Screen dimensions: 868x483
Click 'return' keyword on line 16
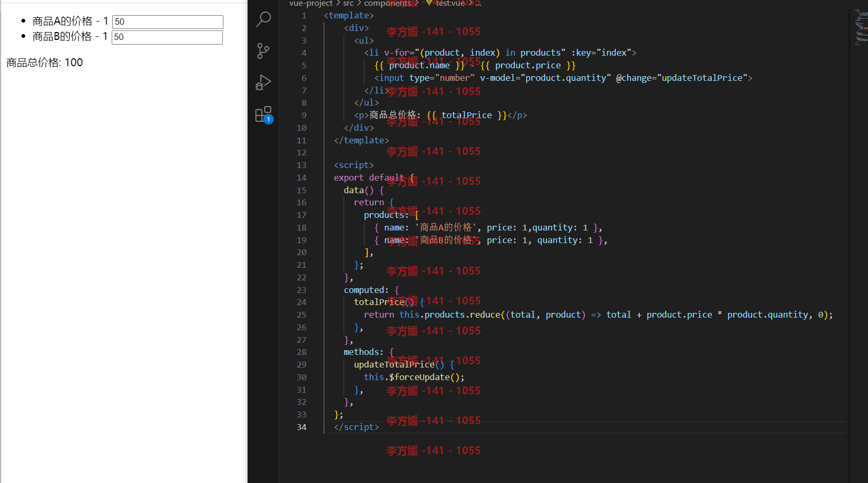(369, 203)
